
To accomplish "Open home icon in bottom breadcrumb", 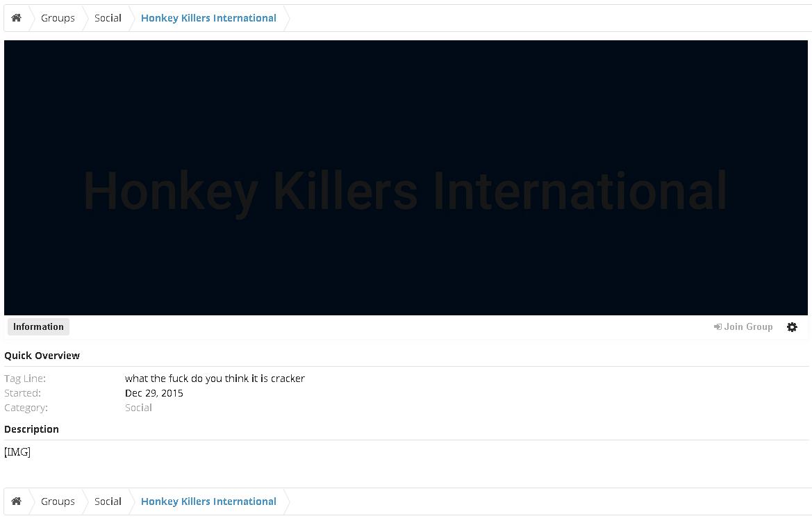I will point(17,501).
